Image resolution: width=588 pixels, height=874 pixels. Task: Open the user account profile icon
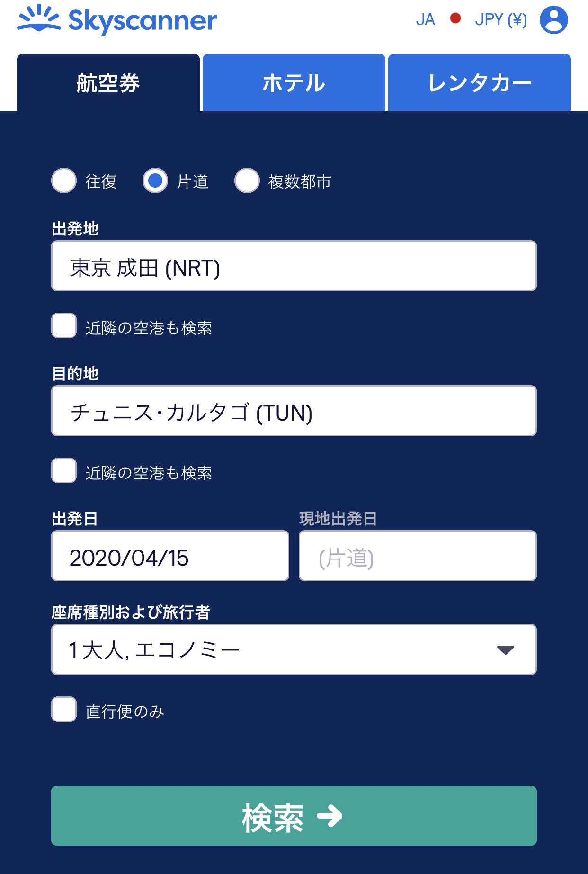554,20
